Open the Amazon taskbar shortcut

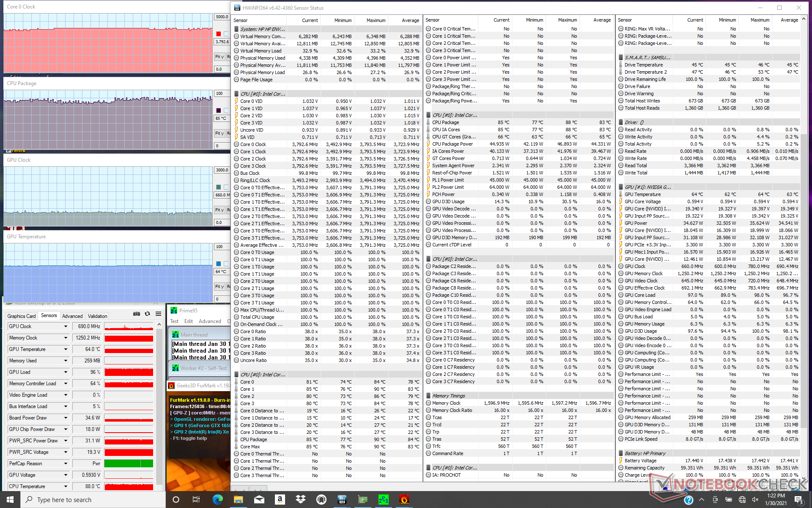[x=280, y=500]
